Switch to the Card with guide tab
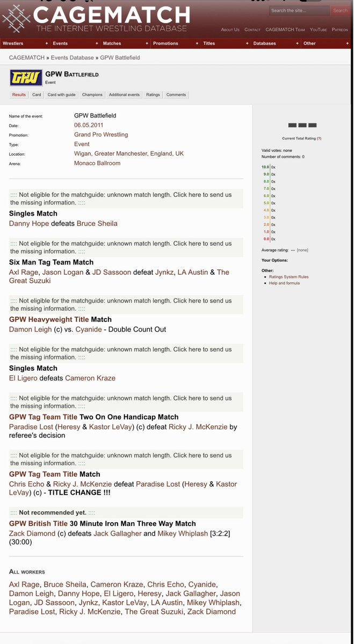 (x=61, y=94)
